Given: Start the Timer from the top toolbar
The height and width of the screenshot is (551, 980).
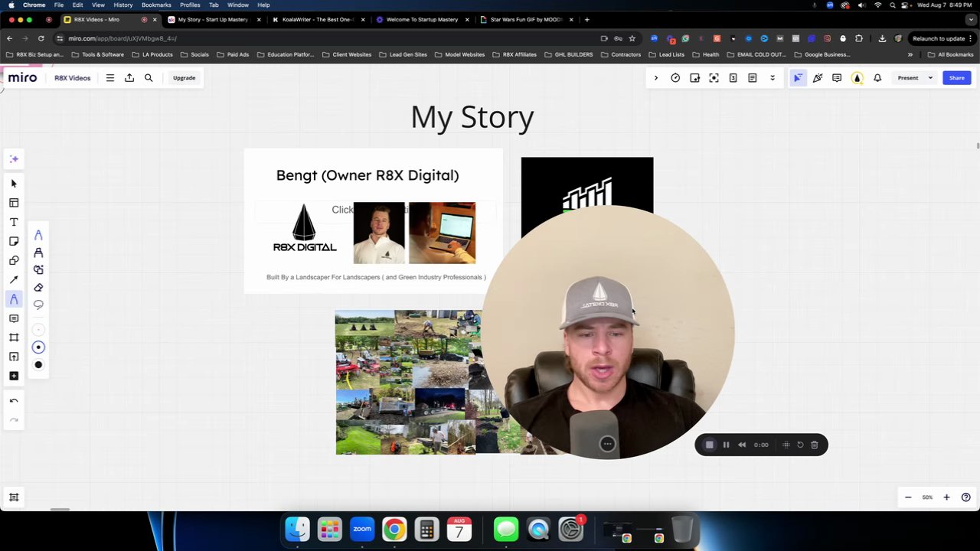Looking at the screenshot, I should pos(675,77).
